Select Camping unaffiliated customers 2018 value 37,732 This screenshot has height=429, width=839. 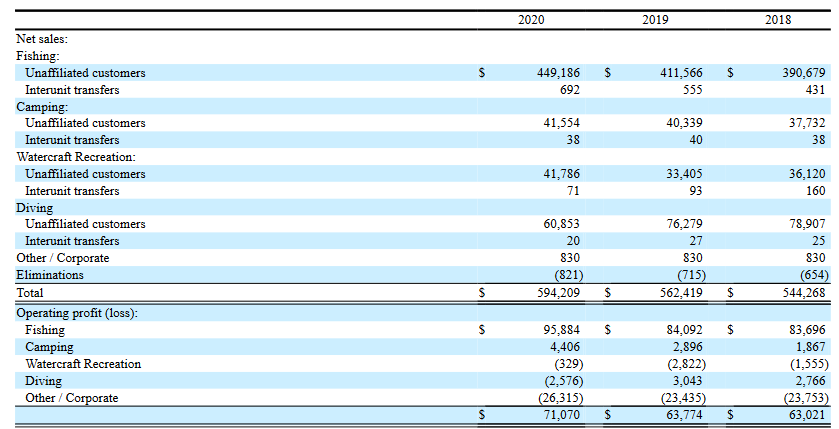pos(805,123)
